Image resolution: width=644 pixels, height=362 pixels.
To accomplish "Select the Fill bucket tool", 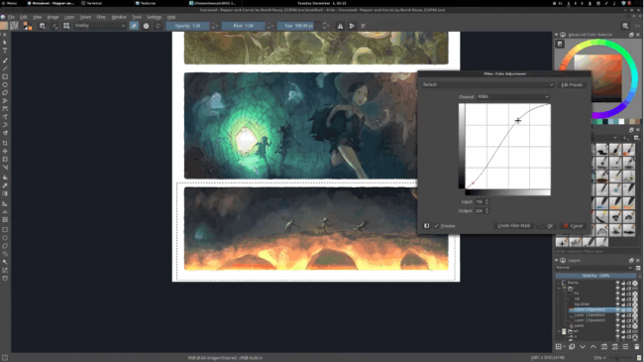I will 5,178.
